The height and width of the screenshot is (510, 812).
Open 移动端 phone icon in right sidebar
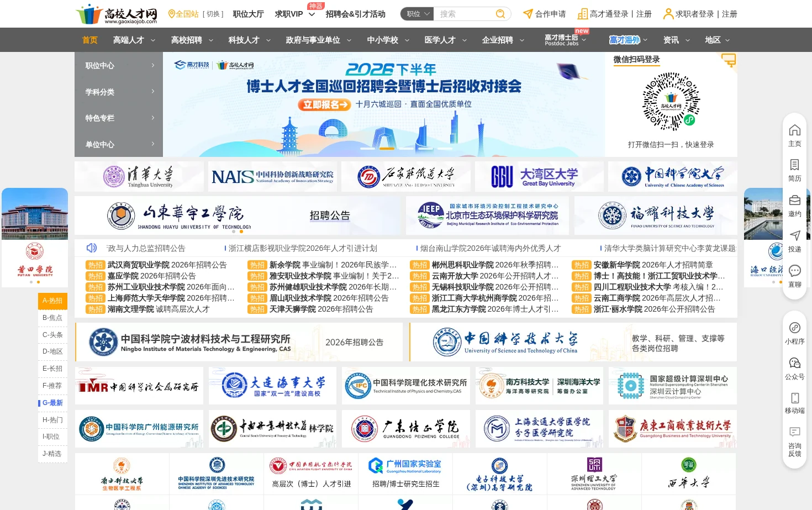coord(795,398)
